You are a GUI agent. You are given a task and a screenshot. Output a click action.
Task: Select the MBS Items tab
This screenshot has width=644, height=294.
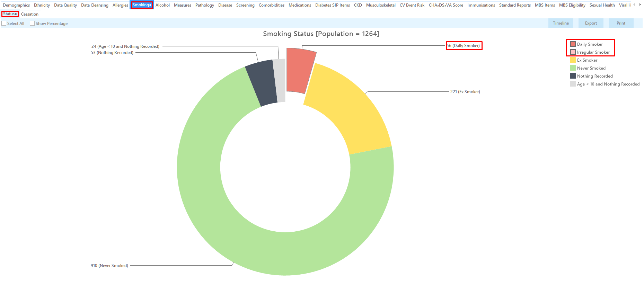(x=545, y=5)
